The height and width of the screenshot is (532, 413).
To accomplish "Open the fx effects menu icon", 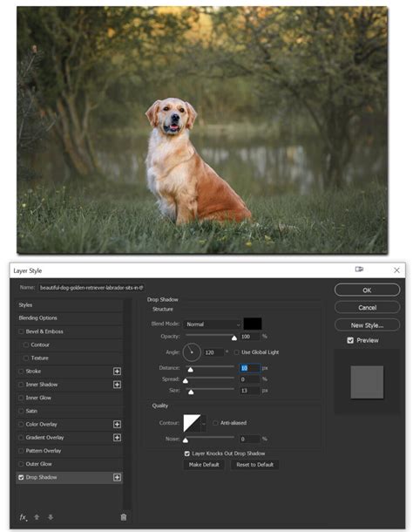I will coord(23,517).
